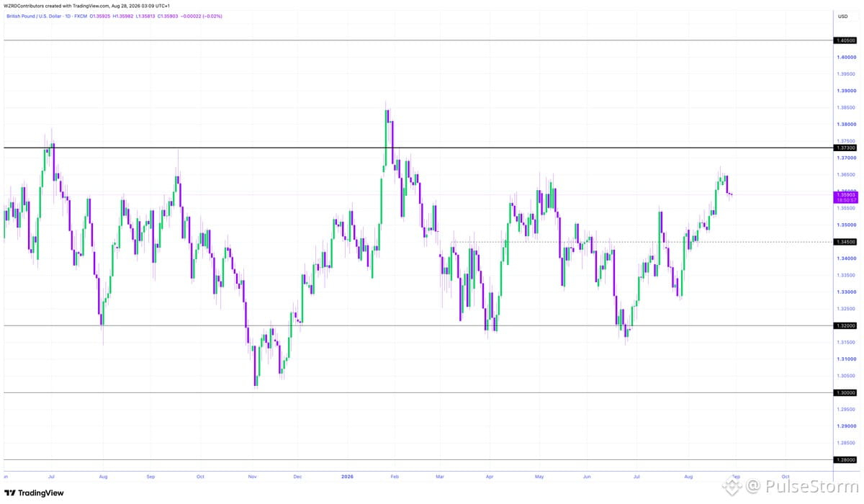Click the Jun label on time axis
This screenshot has width=864, height=504.
586,477
